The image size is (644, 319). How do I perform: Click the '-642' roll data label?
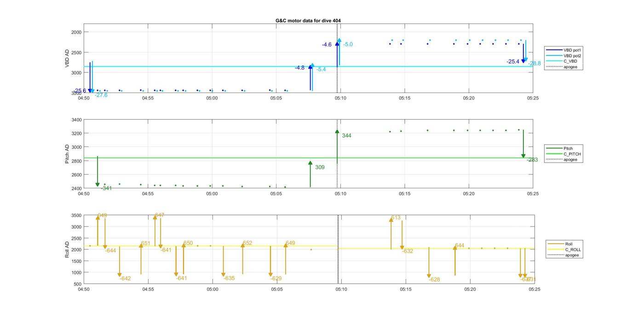point(125,278)
